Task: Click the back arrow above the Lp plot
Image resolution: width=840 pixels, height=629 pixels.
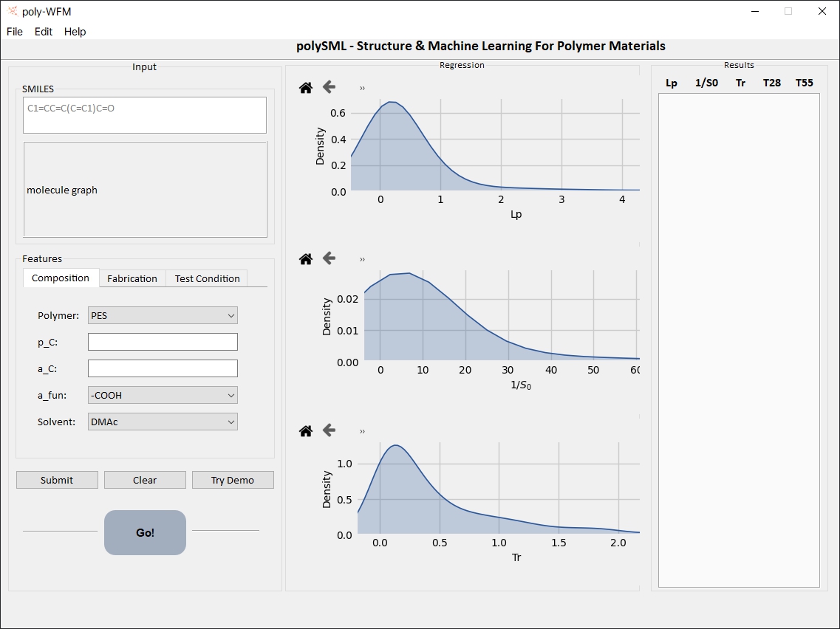Action: pyautogui.click(x=329, y=87)
